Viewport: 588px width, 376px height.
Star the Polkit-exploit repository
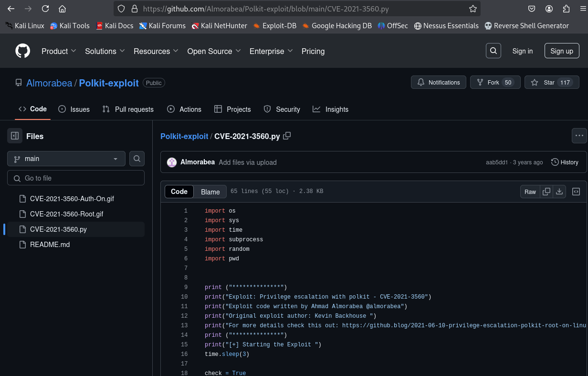(x=552, y=82)
